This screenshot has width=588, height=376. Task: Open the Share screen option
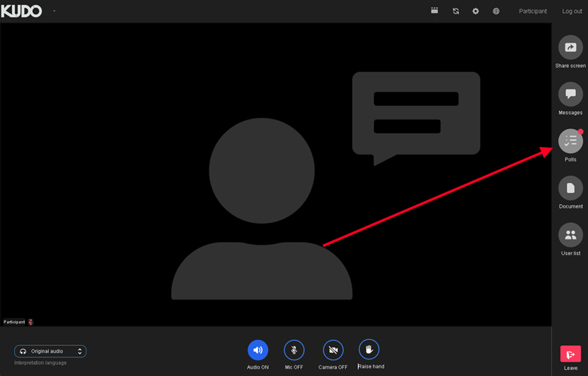pyautogui.click(x=570, y=48)
